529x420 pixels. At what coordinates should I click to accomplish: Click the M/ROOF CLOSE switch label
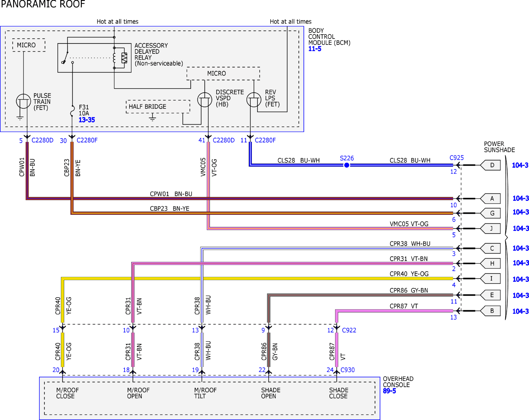(x=67, y=393)
